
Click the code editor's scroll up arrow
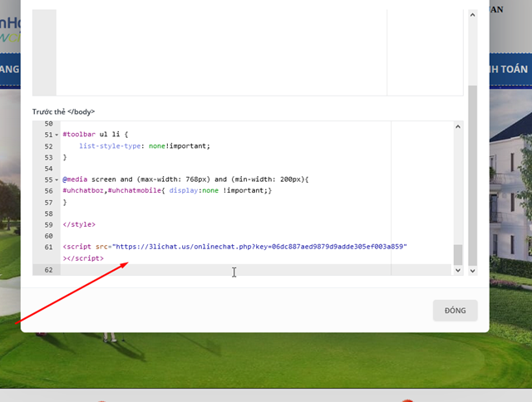(458, 127)
